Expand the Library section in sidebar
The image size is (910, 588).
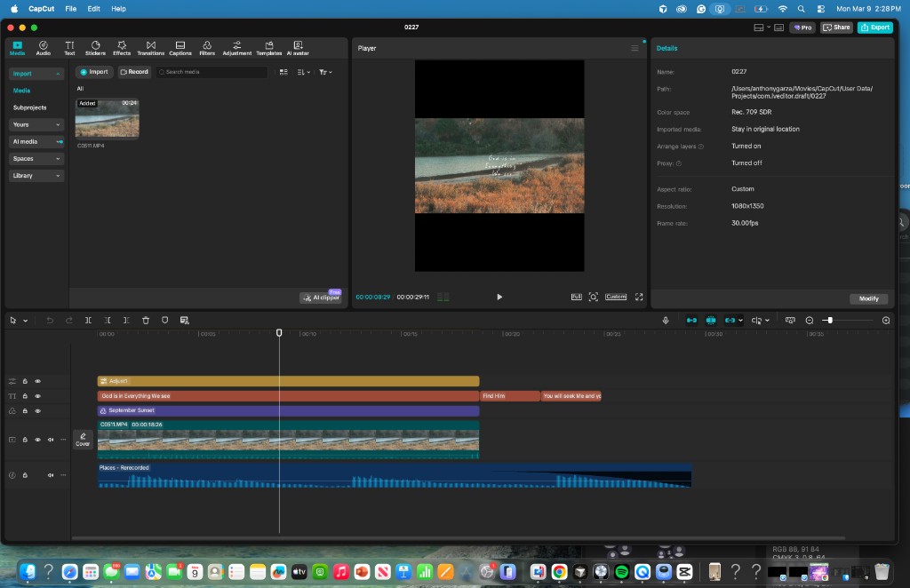[x=36, y=175]
